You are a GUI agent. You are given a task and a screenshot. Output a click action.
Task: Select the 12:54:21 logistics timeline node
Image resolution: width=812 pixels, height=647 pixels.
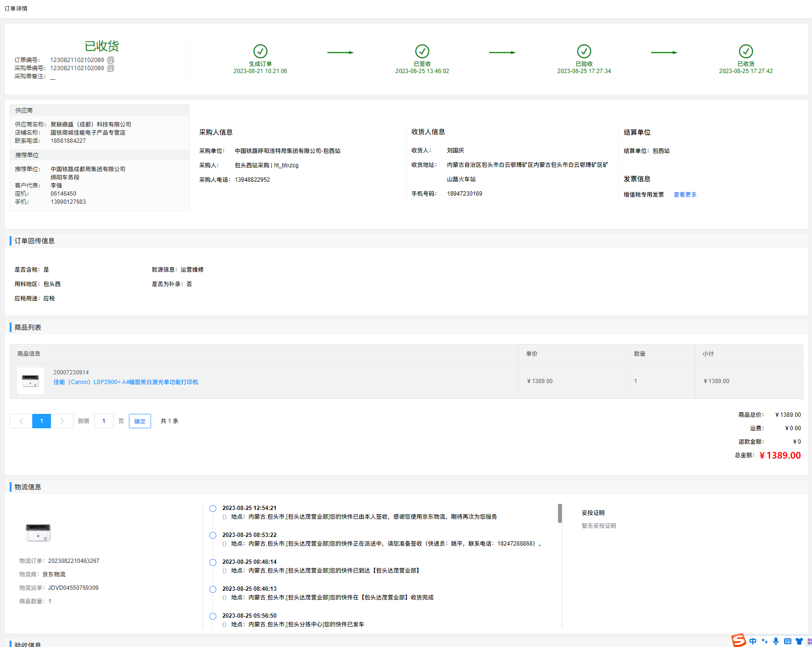click(x=213, y=509)
